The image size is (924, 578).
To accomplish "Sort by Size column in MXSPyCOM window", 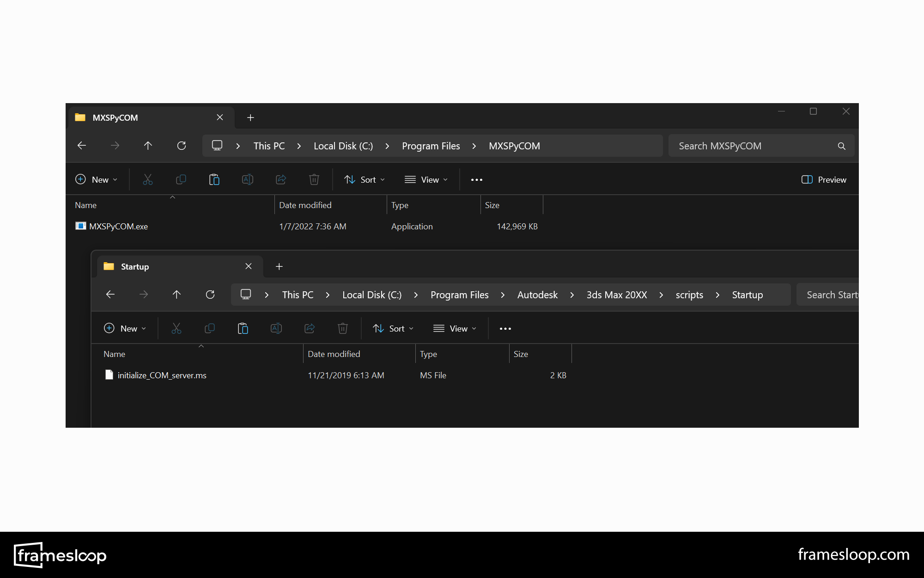I will click(512, 205).
